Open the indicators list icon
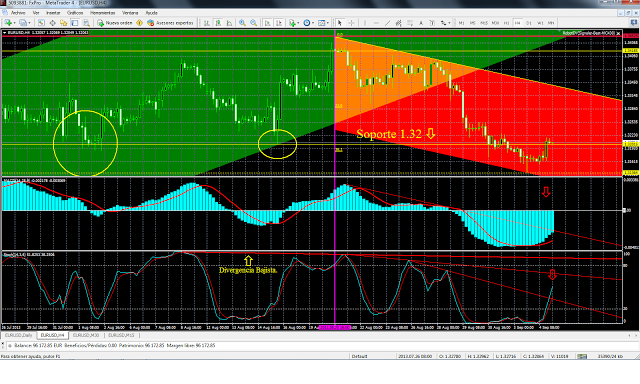The image size is (640, 384). [292, 23]
